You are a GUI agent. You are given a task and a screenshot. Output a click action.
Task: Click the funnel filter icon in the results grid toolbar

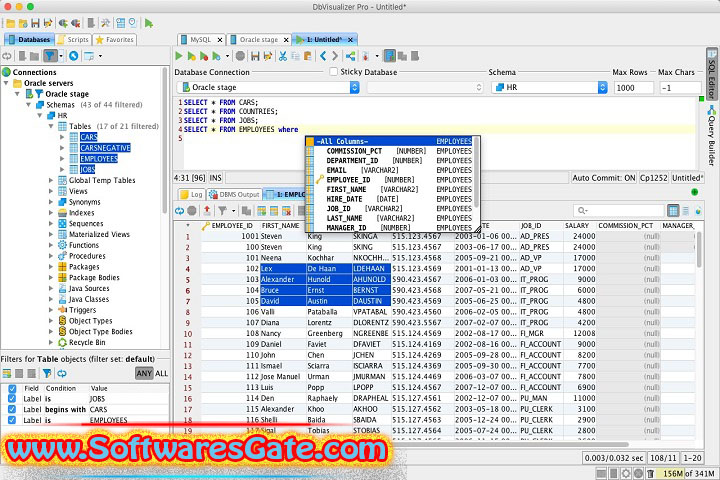click(223, 211)
